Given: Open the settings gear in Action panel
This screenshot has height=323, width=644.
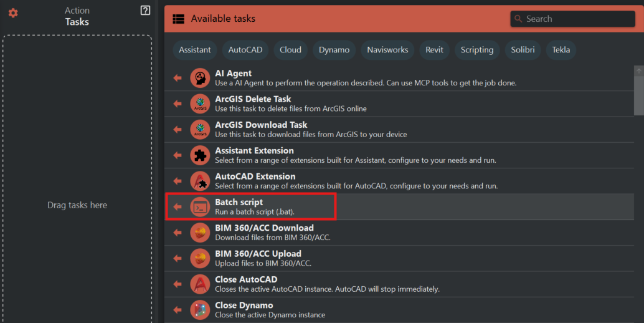Looking at the screenshot, I should pos(13,13).
